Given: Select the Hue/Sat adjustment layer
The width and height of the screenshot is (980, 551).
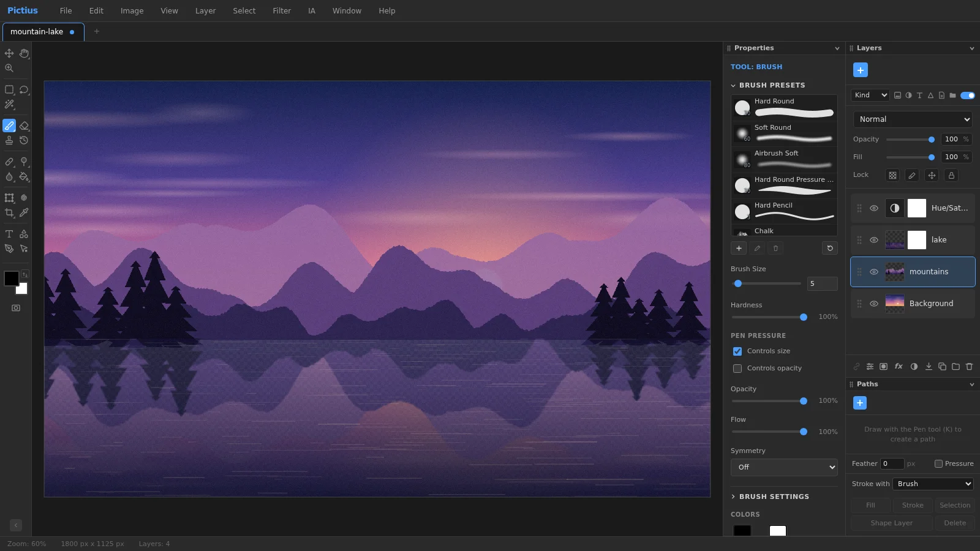Looking at the screenshot, I should 913,208.
